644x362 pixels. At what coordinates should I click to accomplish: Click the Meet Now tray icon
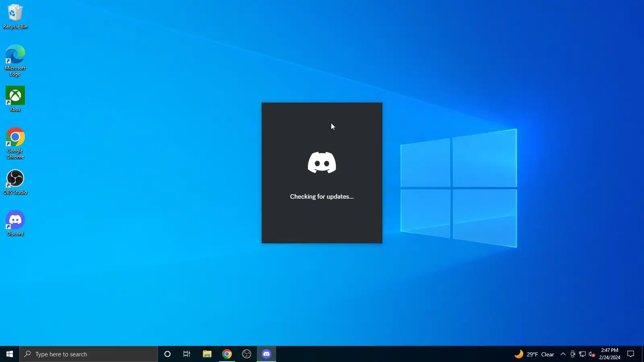[x=573, y=354]
